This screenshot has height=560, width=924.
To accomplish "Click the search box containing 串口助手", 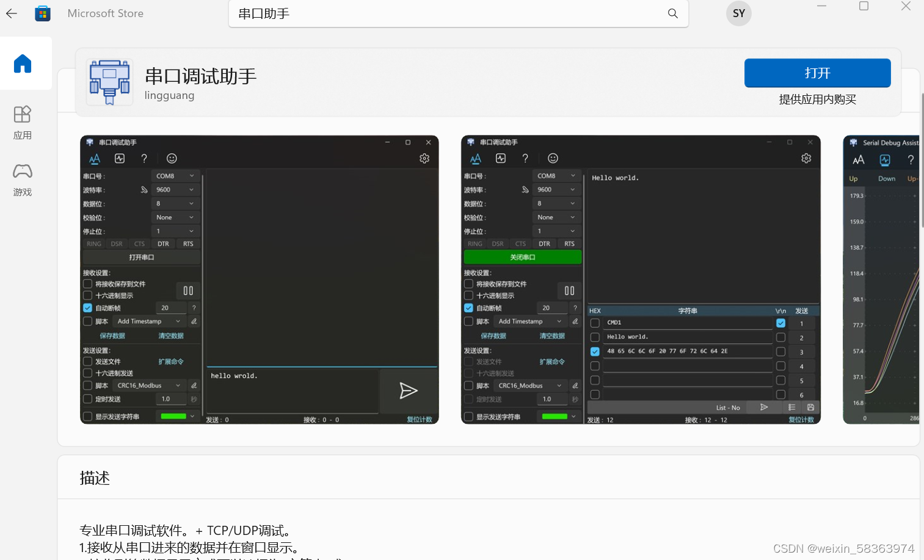I will click(x=459, y=13).
